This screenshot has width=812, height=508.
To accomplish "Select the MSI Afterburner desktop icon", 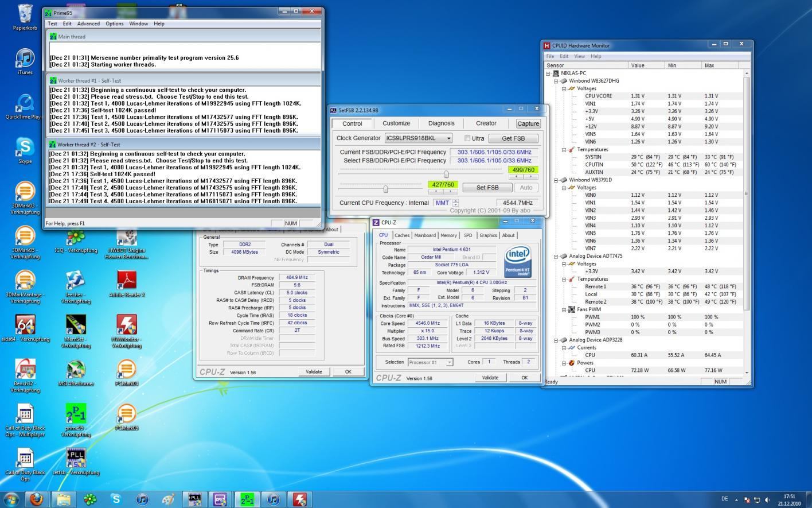I will pyautogui.click(x=76, y=373).
